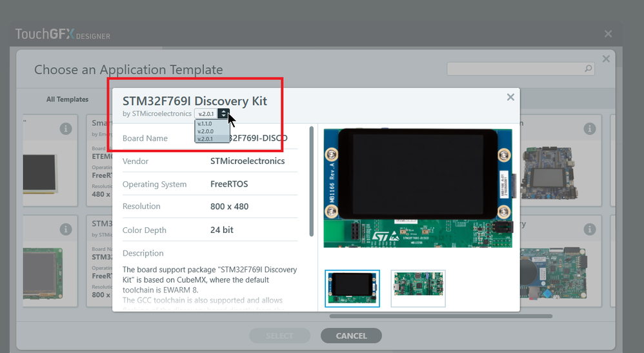
Task: Click the info icon on bottom-right template card
Action: [590, 229]
